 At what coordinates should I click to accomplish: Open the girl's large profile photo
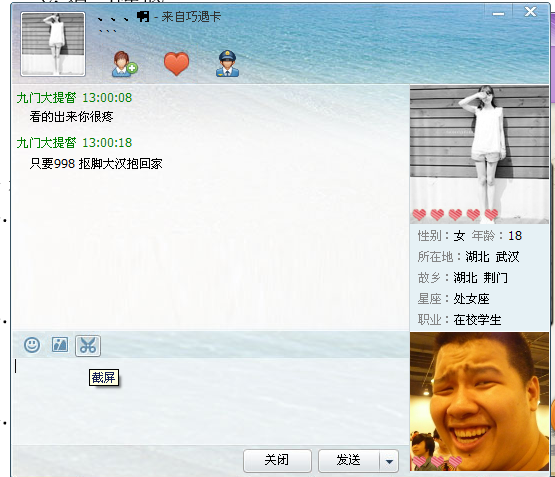pos(479,154)
